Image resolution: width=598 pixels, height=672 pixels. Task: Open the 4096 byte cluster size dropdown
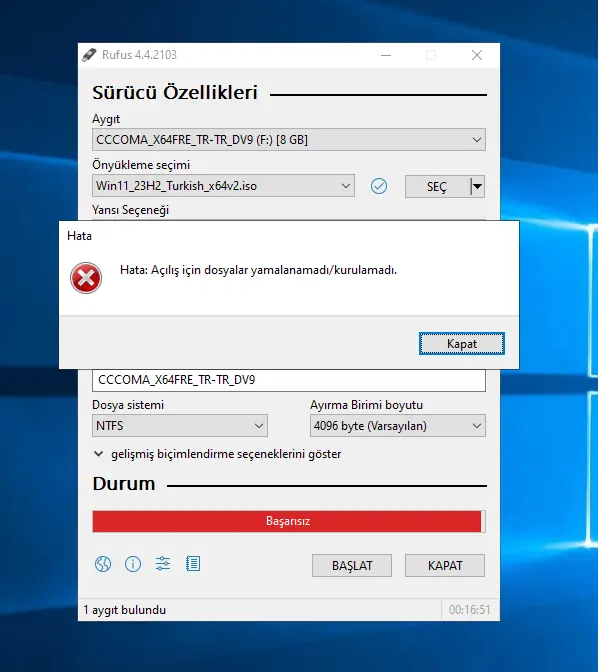click(397, 426)
